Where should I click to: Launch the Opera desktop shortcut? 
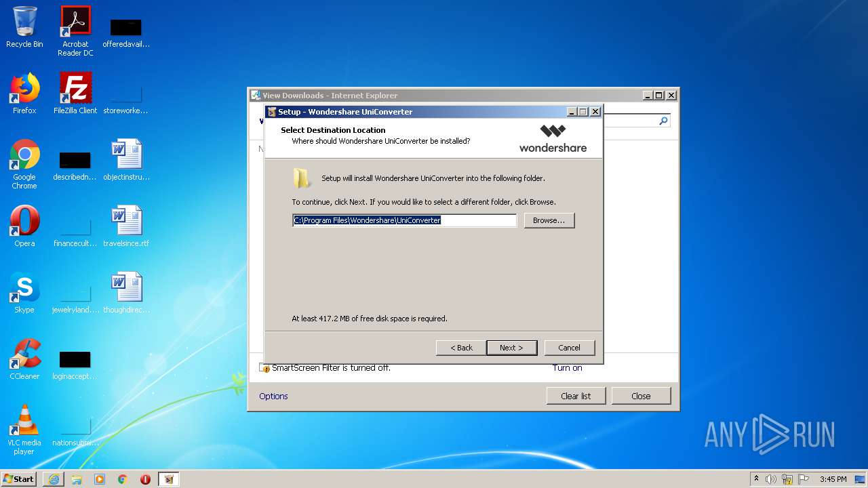[24, 226]
